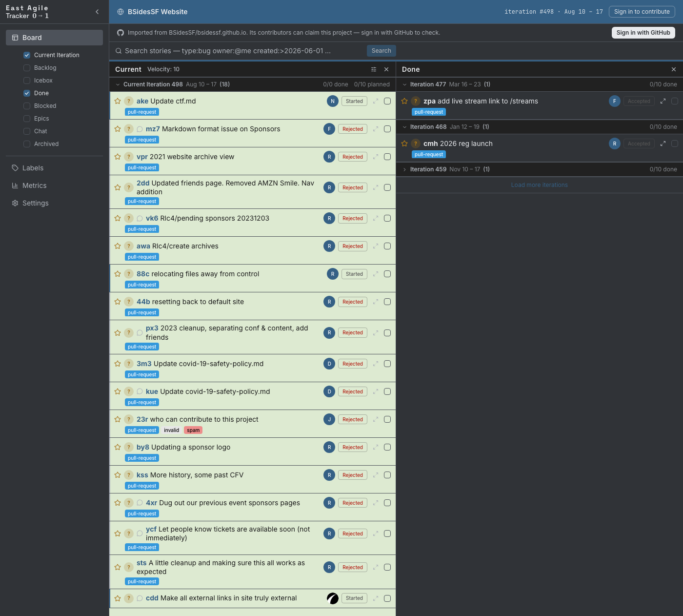Expand the 'zpa add live stream link' story
Image resolution: width=683 pixels, height=616 pixels.
point(663,101)
